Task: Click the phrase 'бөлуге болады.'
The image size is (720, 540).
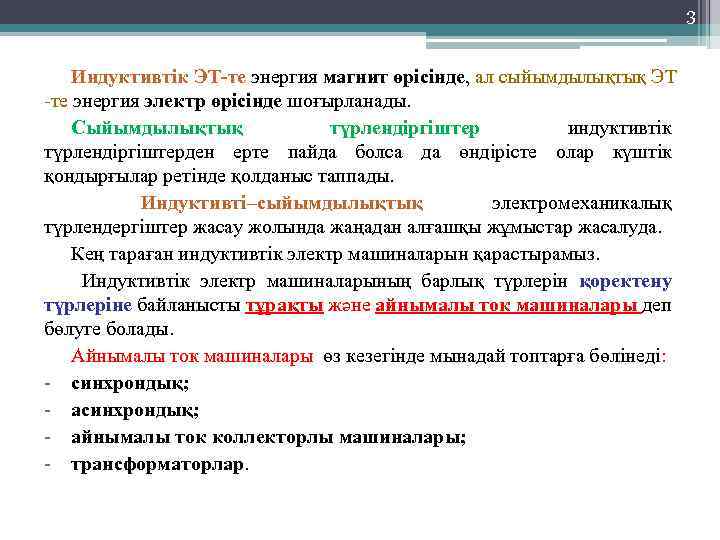Action: coord(109,329)
